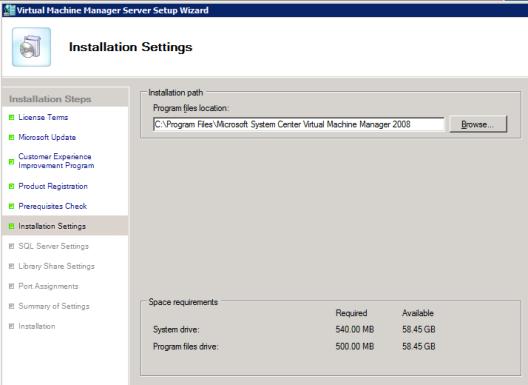Click the 'Required' column header
This screenshot has height=385, width=528.
(351, 313)
